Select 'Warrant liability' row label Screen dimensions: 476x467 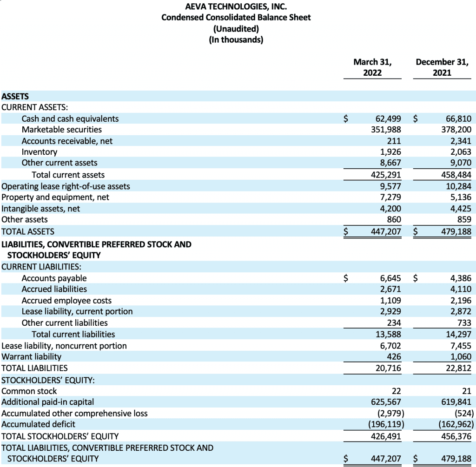pos(31,357)
